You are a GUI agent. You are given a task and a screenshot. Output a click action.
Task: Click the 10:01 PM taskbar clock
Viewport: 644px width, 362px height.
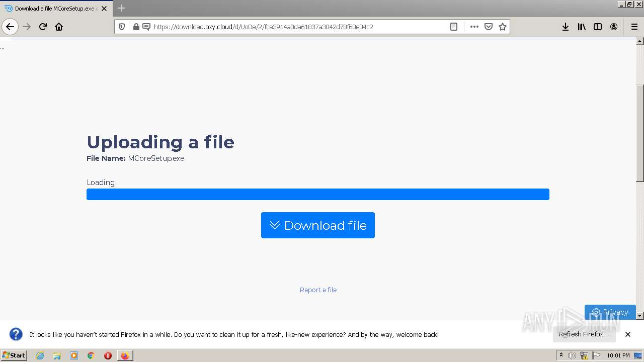tap(618, 355)
